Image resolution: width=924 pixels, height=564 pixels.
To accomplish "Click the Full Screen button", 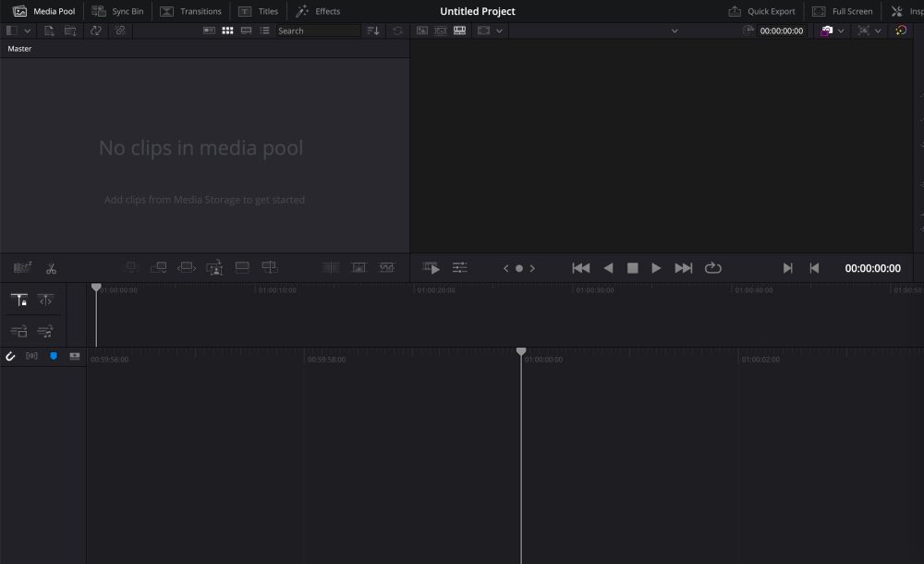I will 842,11.
